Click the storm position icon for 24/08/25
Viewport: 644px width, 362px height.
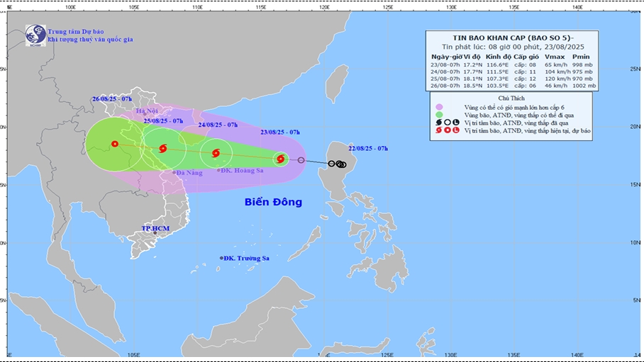pyautogui.click(x=216, y=153)
